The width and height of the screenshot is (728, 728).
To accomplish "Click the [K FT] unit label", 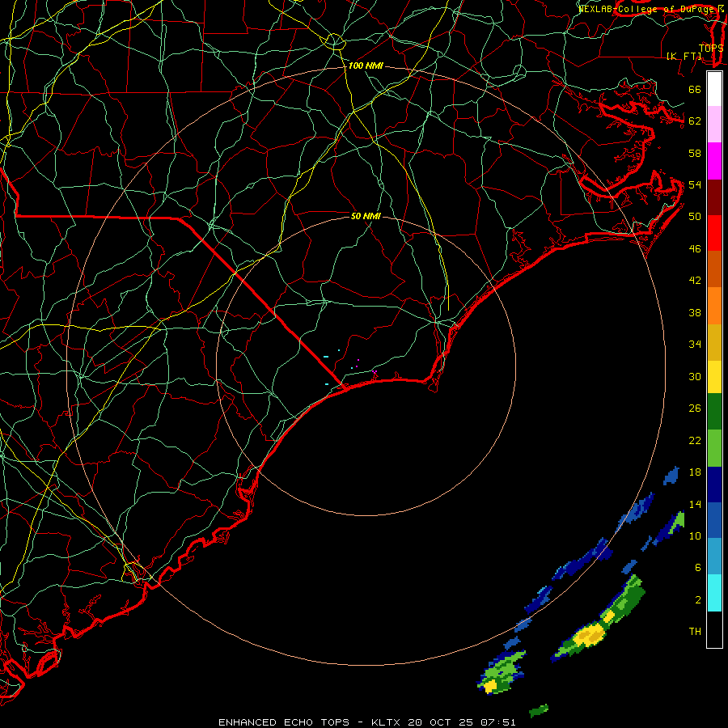I will [x=684, y=56].
